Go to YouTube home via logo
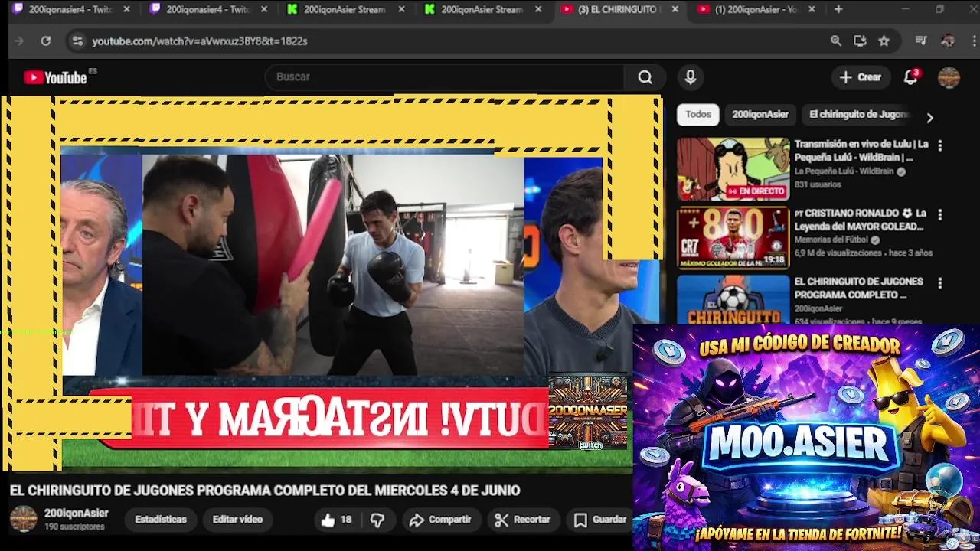 (56, 77)
